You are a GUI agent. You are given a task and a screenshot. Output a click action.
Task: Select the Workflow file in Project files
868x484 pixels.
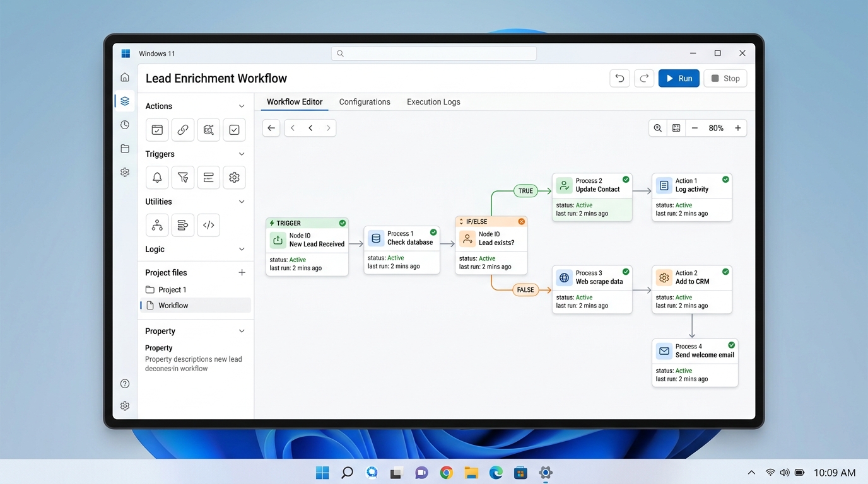pos(195,306)
